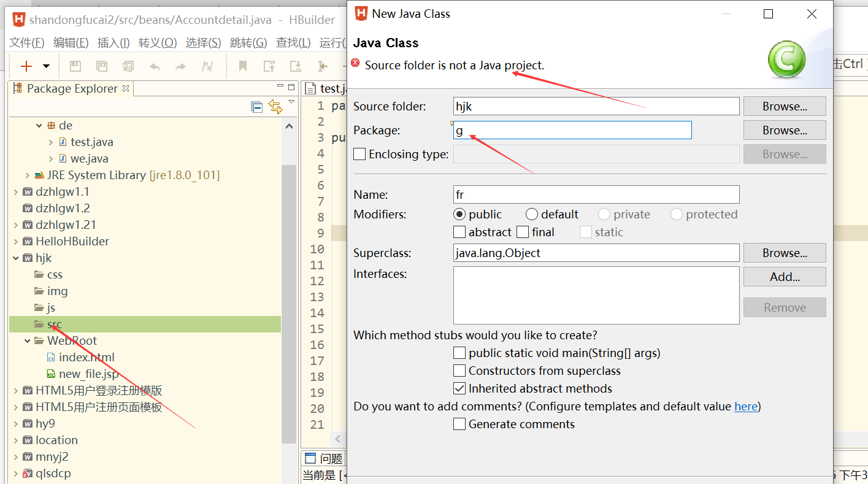Viewport: 868px width, 484px height.
Task: Click the bookmark toolbar icon
Action: [243, 66]
